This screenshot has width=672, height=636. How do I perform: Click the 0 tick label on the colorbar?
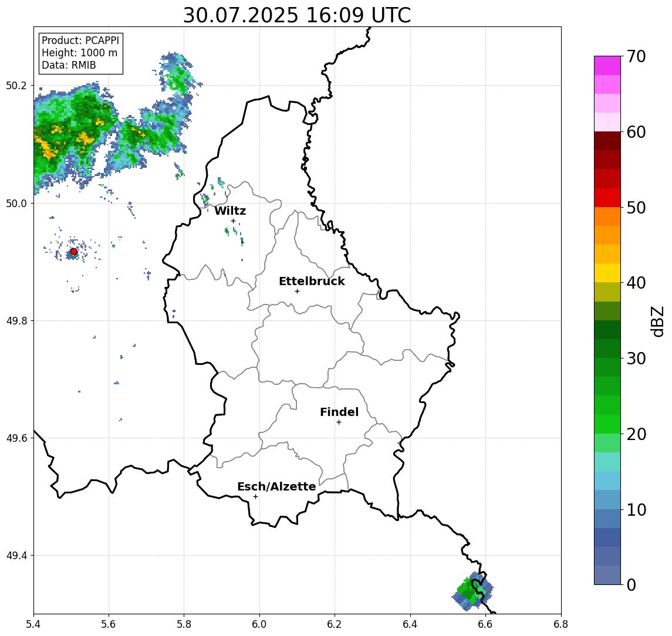[x=632, y=584]
